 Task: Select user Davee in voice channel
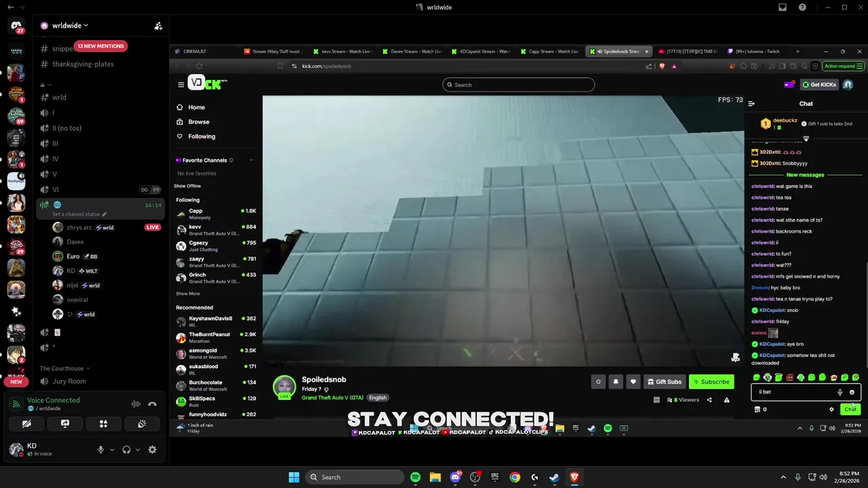point(75,242)
